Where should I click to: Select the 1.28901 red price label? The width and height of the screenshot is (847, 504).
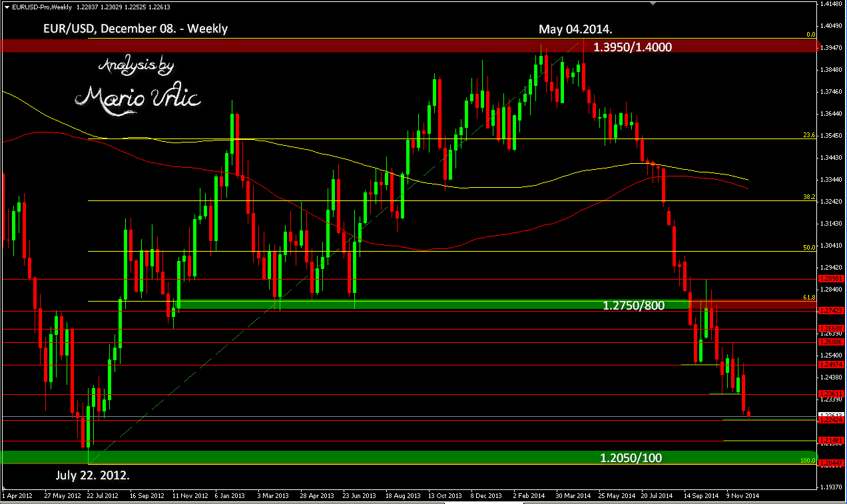click(x=830, y=278)
